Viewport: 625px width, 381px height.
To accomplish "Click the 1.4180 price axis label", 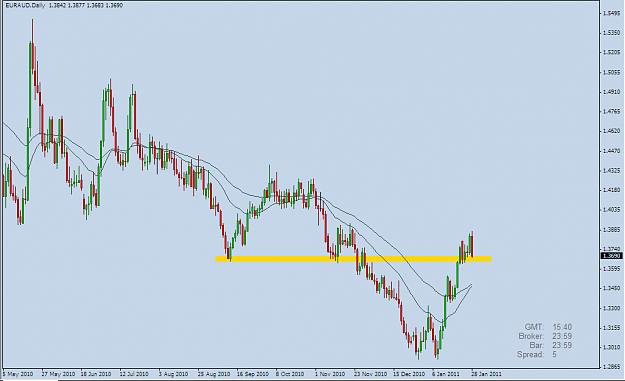I will (611, 190).
